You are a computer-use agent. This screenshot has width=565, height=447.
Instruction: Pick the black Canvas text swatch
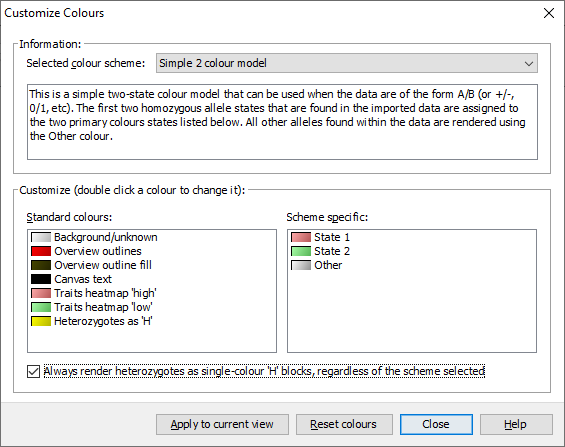pos(41,279)
